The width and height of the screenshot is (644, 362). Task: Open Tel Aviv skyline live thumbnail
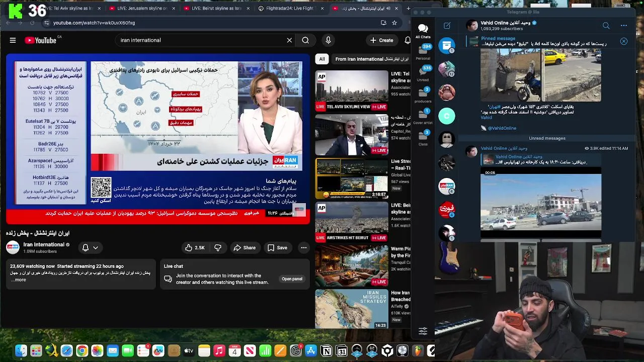(352, 90)
